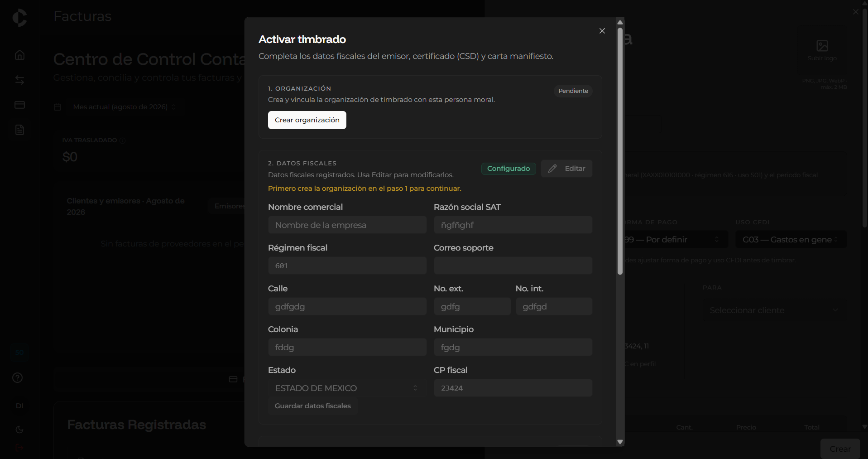
Task: Click the Subir logo image icon
Action: pyautogui.click(x=822, y=46)
